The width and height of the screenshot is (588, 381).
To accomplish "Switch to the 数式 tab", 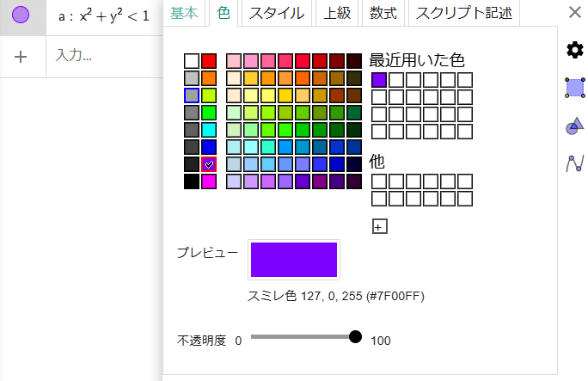I will [383, 13].
